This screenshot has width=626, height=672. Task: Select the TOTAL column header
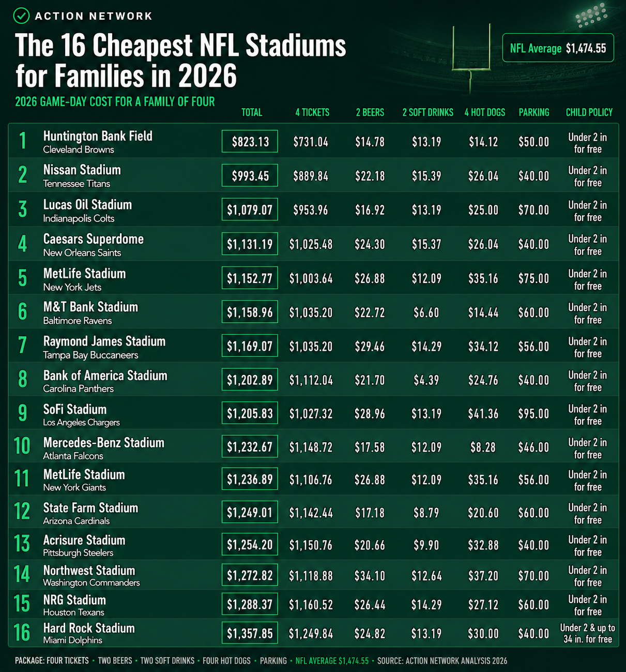[252, 112]
